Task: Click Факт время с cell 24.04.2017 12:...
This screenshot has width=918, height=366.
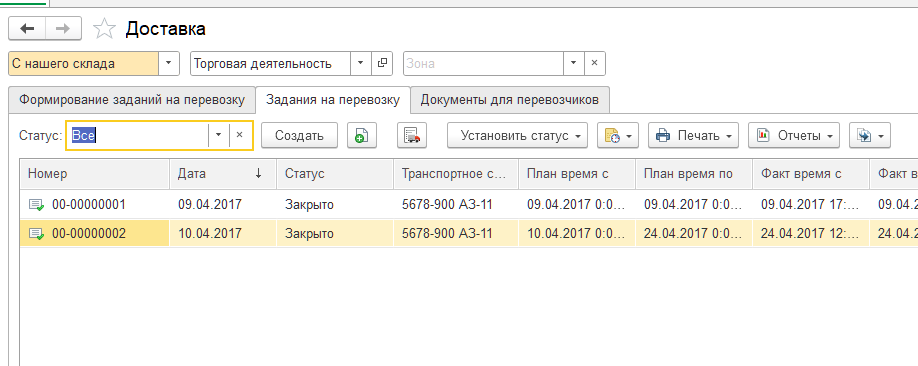Action: (810, 234)
